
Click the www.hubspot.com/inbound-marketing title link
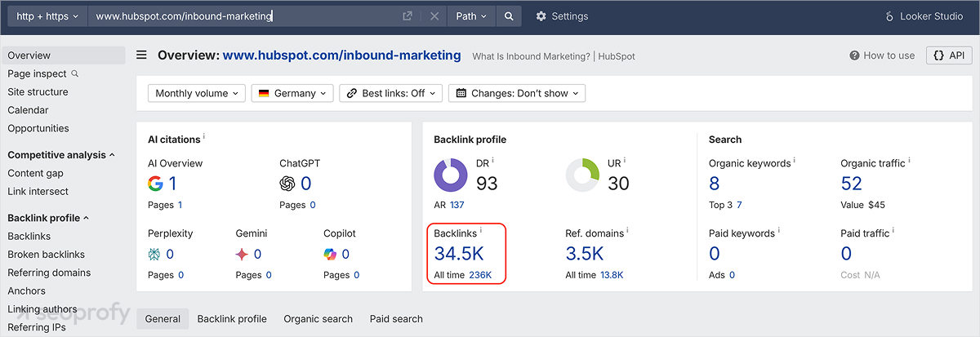coord(342,55)
